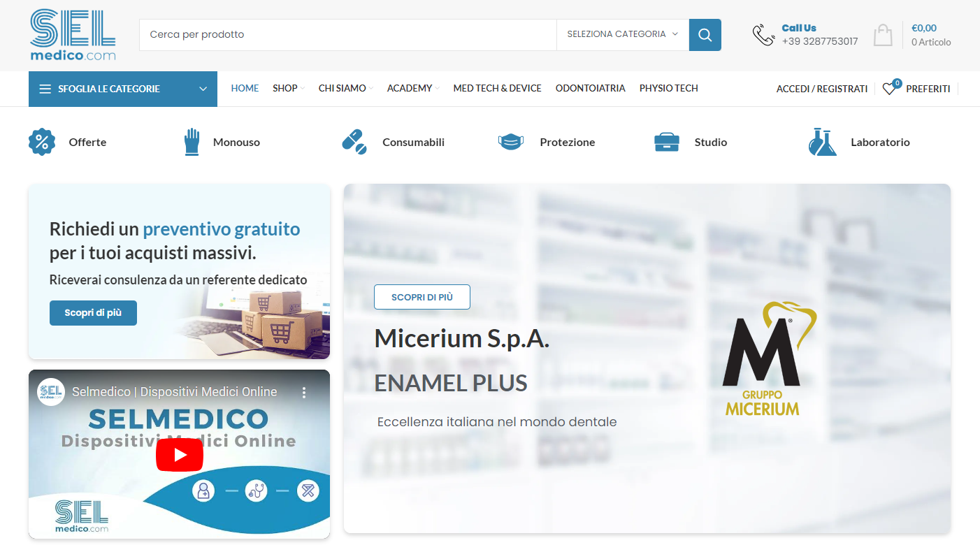Screen dimensions: 980x545
Task: Click the Laboratorio flasks icon
Action: coord(823,142)
